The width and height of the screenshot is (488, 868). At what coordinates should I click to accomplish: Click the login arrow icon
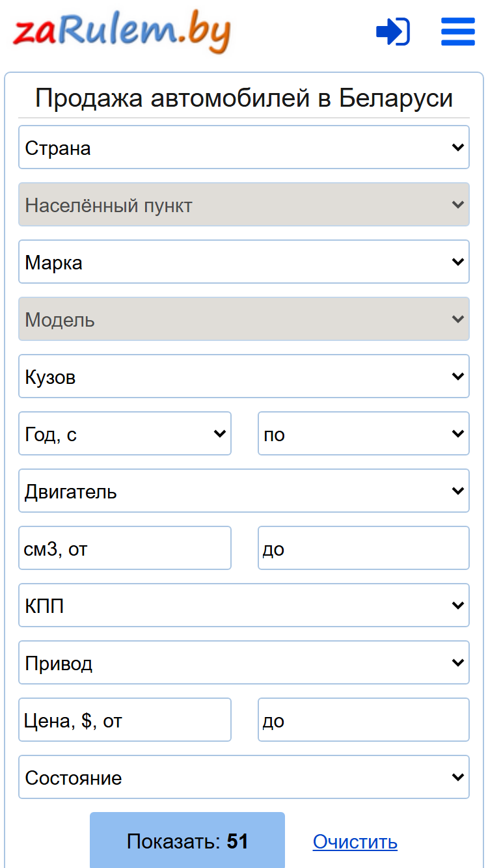point(393,31)
